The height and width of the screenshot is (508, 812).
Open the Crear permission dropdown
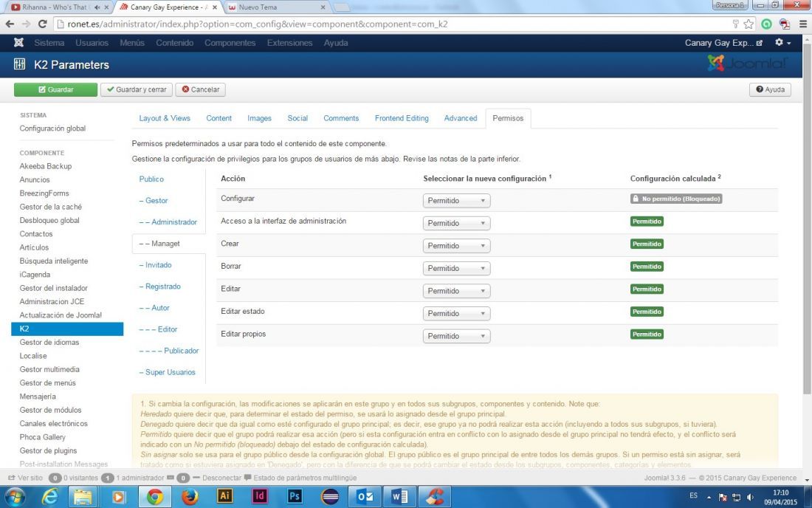(x=456, y=245)
